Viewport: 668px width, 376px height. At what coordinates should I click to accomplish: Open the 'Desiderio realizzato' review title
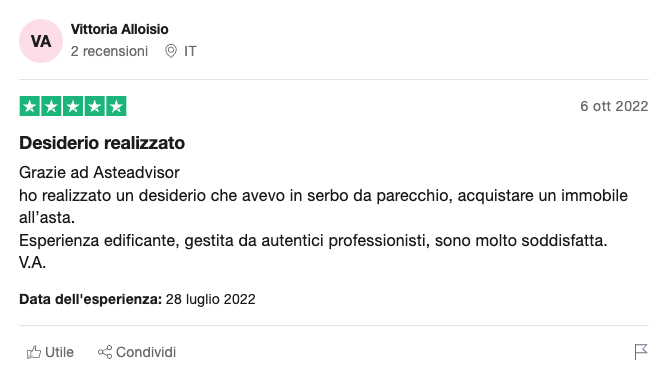102,143
